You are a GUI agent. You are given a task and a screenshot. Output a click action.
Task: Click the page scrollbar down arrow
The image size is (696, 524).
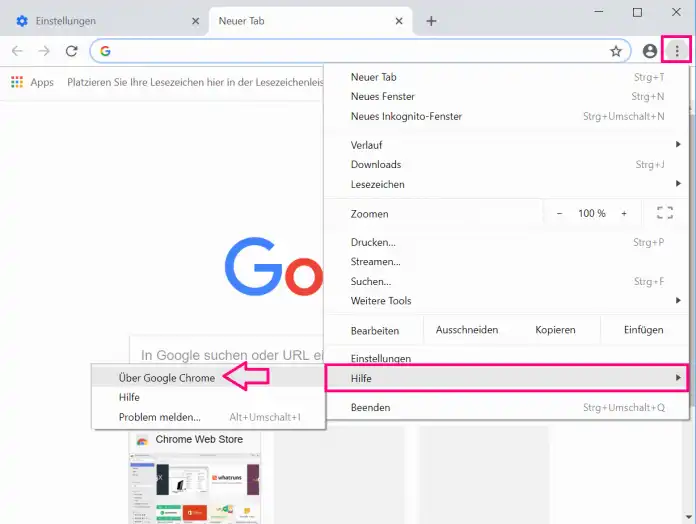click(x=689, y=517)
